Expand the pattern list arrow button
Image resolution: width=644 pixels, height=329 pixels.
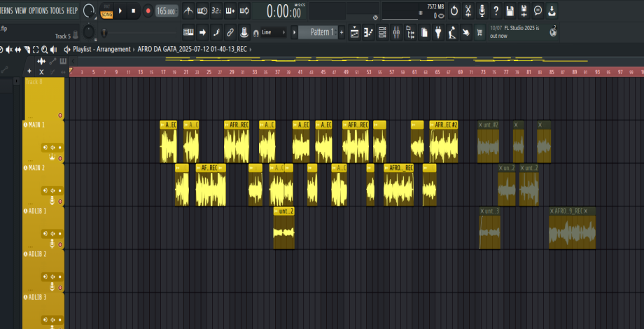tap(294, 32)
